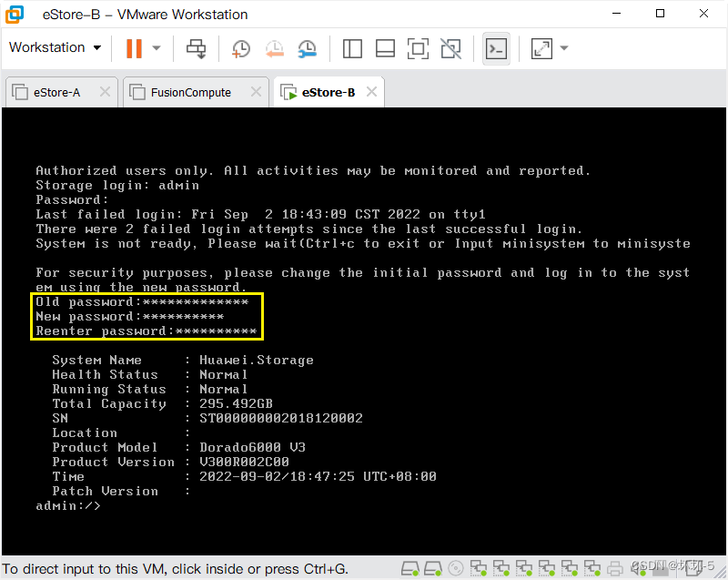Click the 'Last failed login' line
The height and width of the screenshot is (580, 728).
(260, 214)
